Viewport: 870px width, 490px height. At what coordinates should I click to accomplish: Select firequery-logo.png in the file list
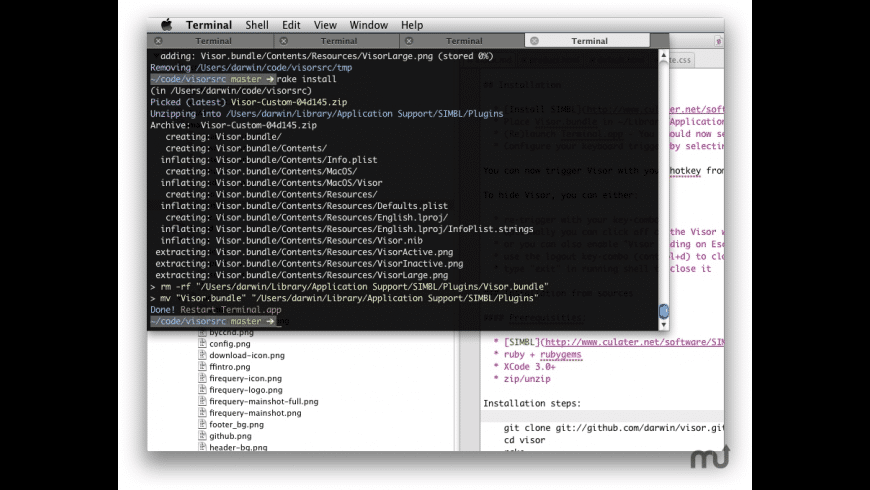pyautogui.click(x=246, y=390)
